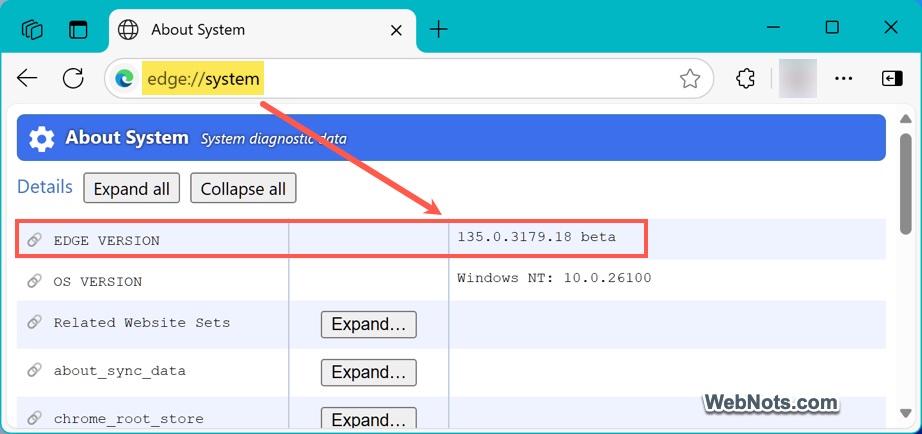The height and width of the screenshot is (434, 922).
Task: Close the About System tab
Action: (396, 30)
